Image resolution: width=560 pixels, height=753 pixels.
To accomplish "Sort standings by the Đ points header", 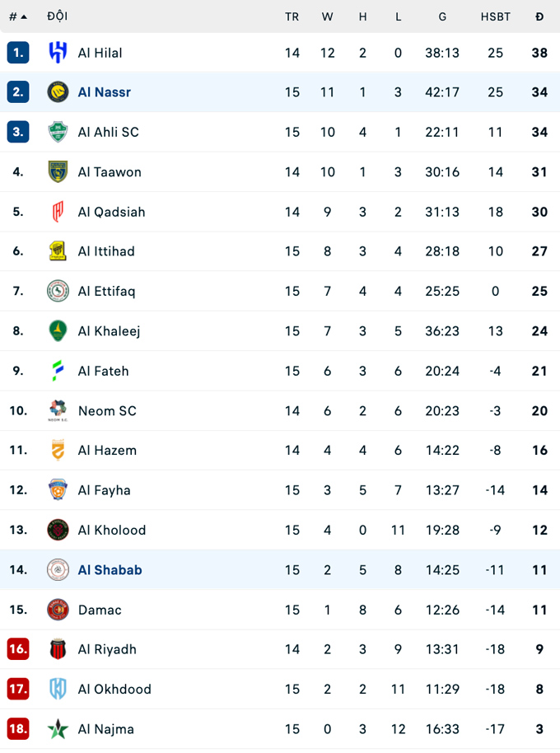I will (539, 16).
